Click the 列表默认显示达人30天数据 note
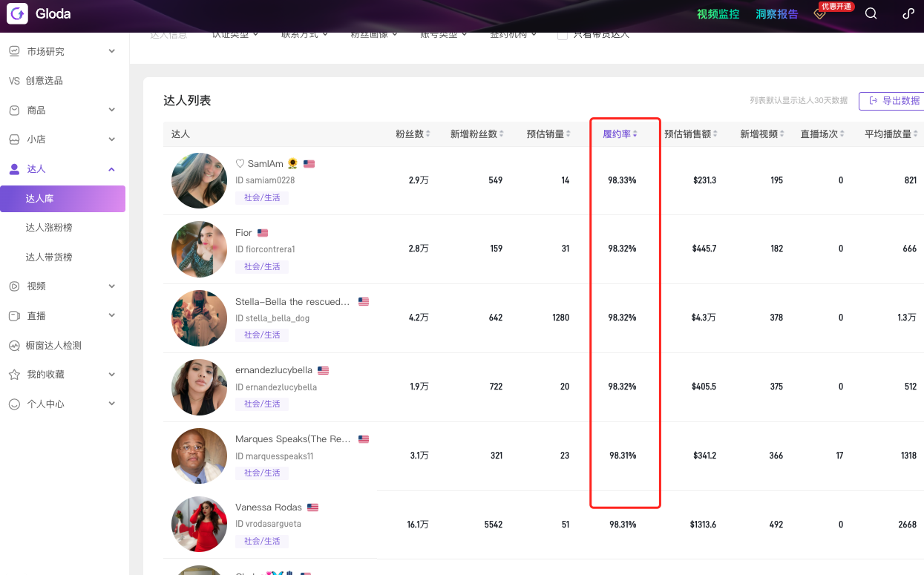The width and height of the screenshot is (924, 575). (799, 100)
